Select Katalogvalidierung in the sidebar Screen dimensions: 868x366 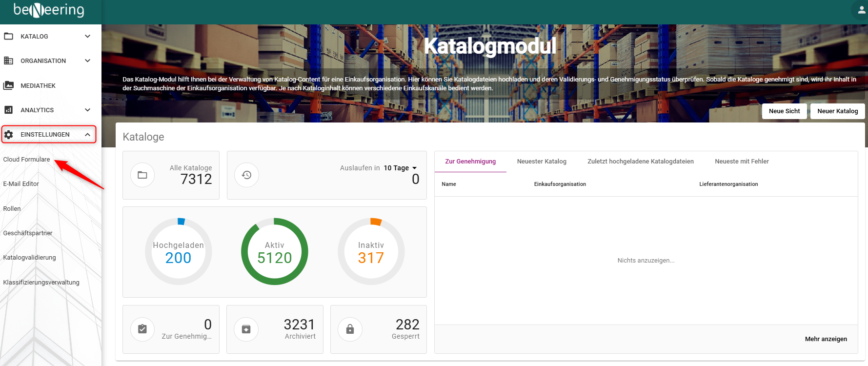(x=29, y=258)
